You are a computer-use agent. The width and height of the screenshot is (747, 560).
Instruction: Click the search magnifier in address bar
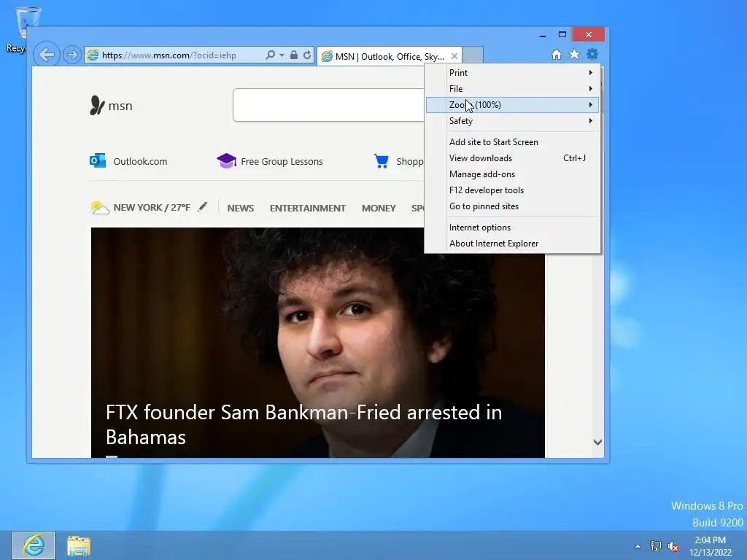[x=270, y=55]
